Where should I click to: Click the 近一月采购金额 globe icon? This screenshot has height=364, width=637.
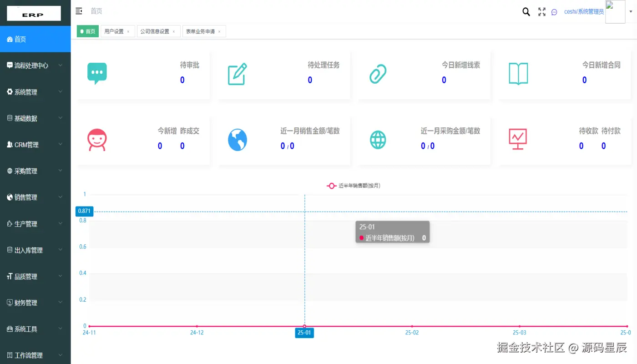378,140
